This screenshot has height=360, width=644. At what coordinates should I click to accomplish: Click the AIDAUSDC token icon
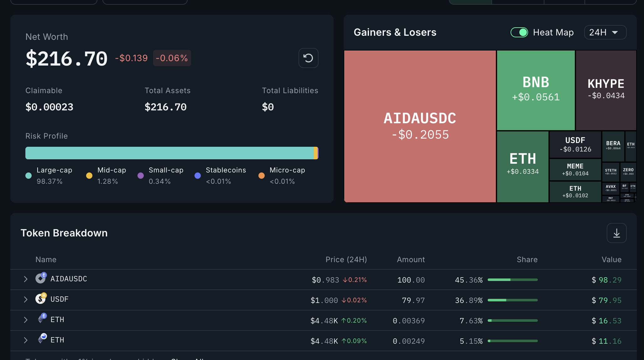click(x=41, y=278)
